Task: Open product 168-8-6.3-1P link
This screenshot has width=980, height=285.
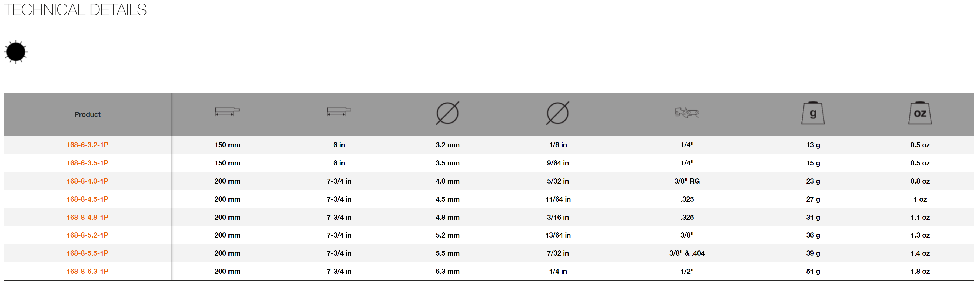Action: pos(88,271)
